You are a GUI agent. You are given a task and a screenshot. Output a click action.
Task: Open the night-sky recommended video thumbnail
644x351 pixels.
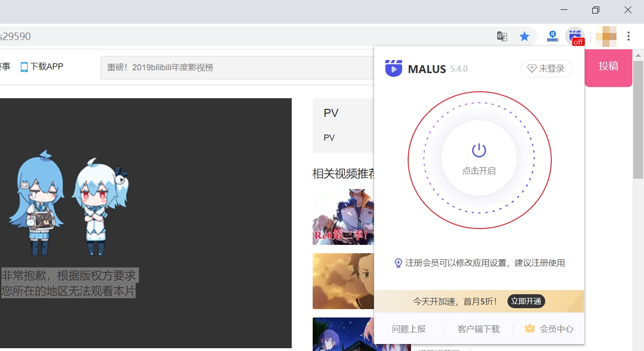tap(343, 334)
